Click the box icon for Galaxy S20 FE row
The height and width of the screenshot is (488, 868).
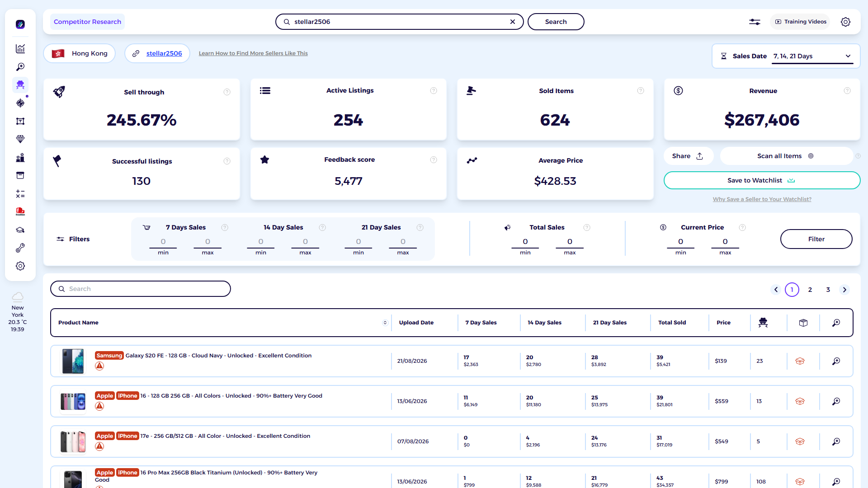800,361
